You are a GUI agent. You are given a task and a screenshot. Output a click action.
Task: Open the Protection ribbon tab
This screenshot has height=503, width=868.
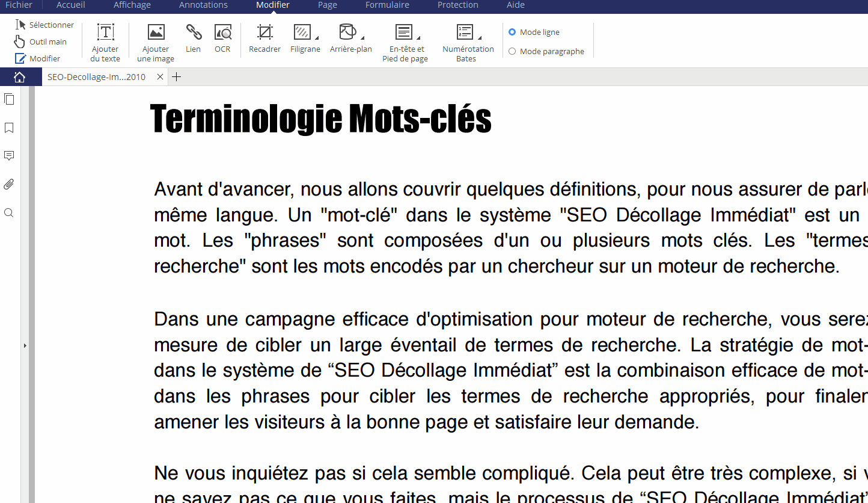coord(457,5)
